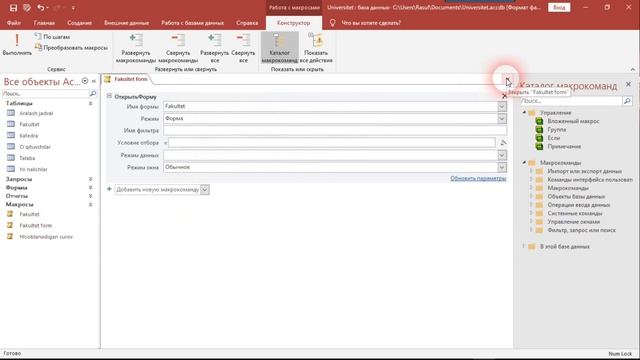Screen dimensions: 640x360
Task: Collapse the ribbon with the chevron
Action: tap(633, 69)
